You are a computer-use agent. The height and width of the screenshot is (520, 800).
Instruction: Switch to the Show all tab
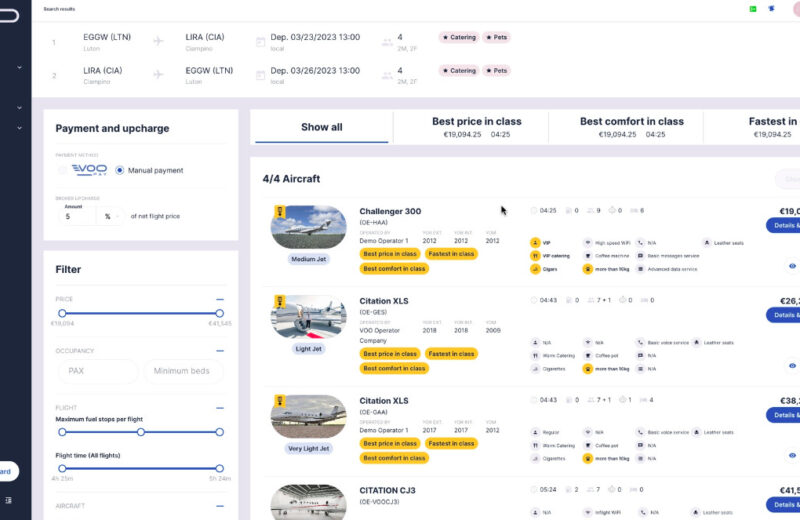point(321,127)
